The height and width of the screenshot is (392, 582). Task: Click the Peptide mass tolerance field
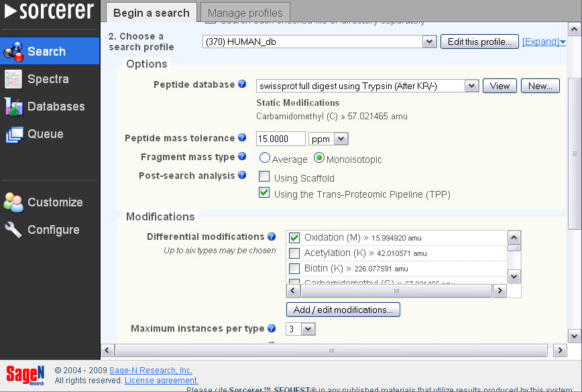(x=280, y=139)
